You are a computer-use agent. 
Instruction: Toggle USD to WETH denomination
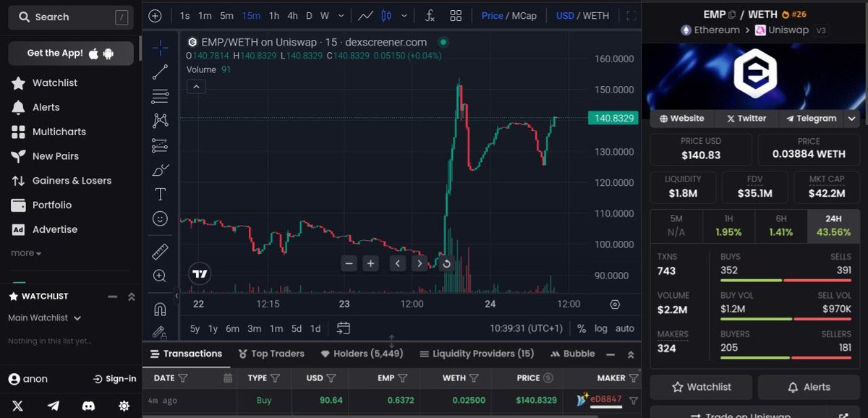coord(582,15)
